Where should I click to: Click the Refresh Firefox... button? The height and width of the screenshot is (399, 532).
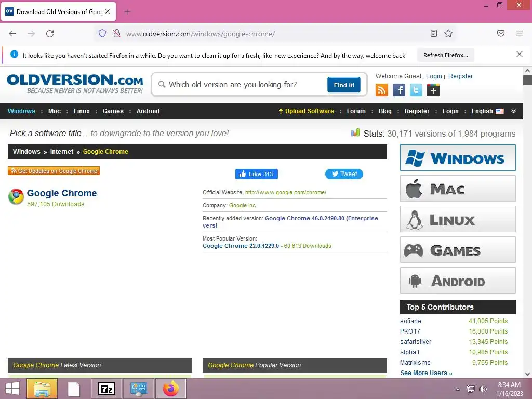pos(445,55)
